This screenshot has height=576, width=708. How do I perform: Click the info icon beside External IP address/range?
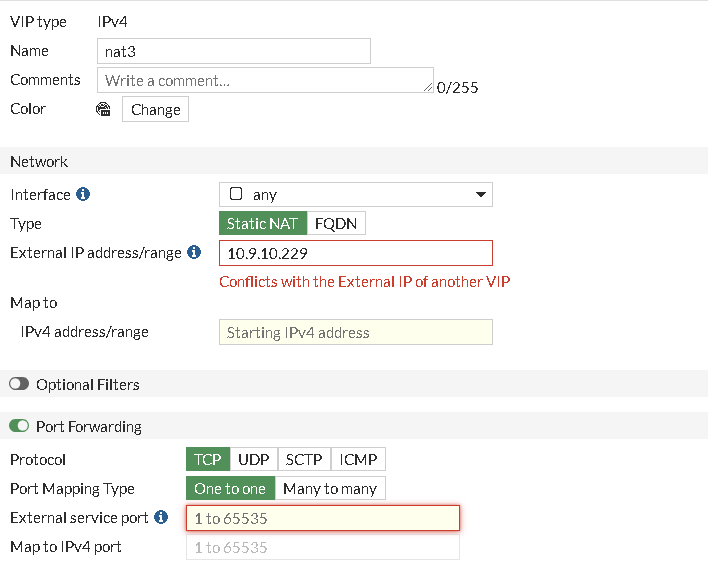click(x=194, y=253)
